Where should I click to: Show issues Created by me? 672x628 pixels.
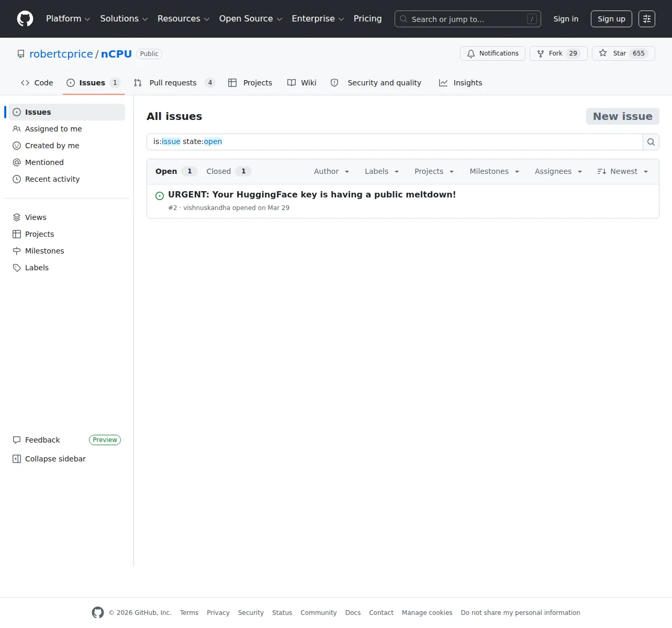click(66, 146)
